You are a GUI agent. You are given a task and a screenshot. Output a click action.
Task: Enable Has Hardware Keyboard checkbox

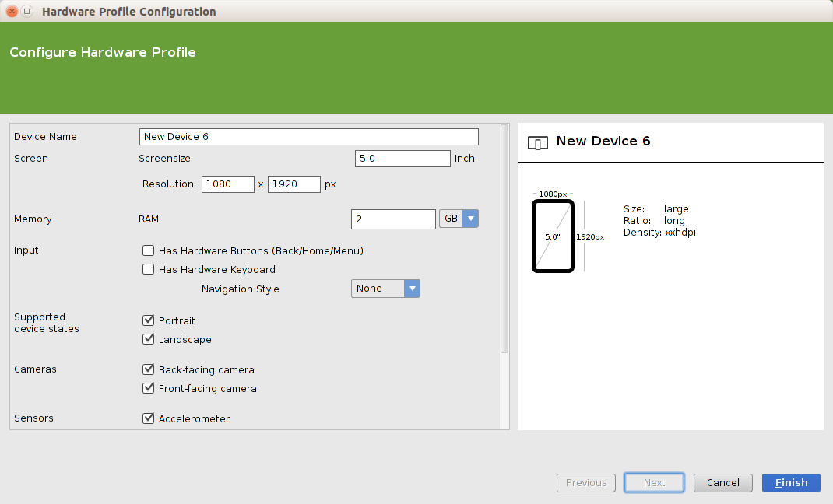(148, 270)
